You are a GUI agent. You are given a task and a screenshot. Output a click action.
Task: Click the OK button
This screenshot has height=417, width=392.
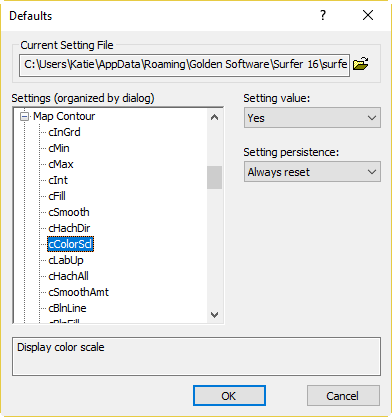[229, 396]
